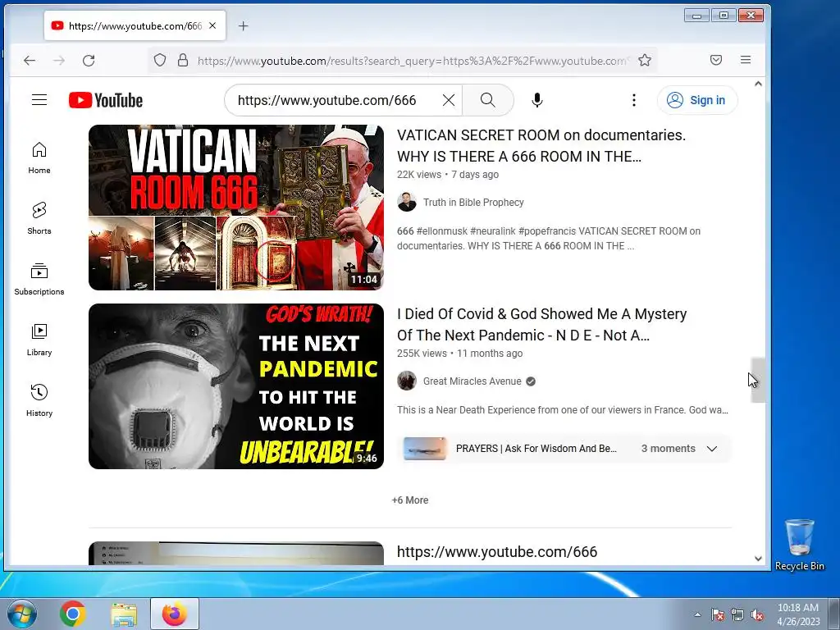Click the scrollbar down arrow
The image size is (840, 630).
pos(758,558)
